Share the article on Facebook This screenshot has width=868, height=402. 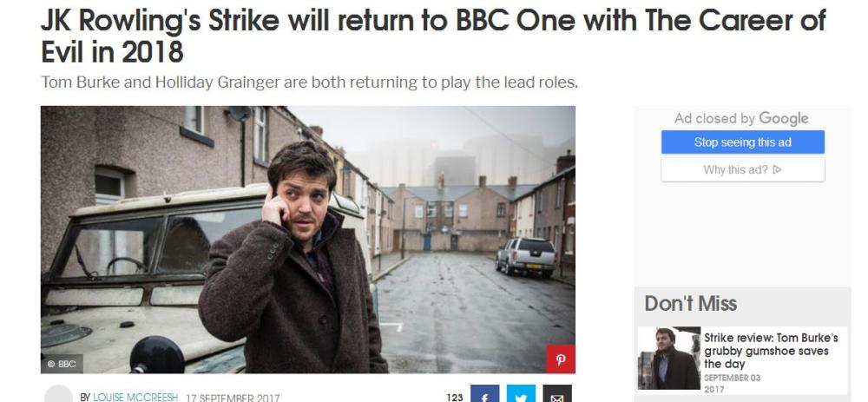pos(485,393)
